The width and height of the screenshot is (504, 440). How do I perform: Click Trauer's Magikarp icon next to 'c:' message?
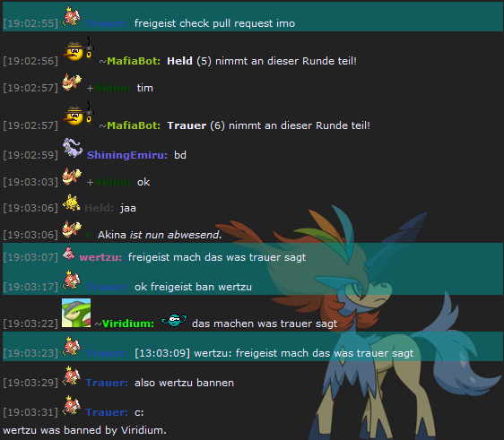coord(72,406)
